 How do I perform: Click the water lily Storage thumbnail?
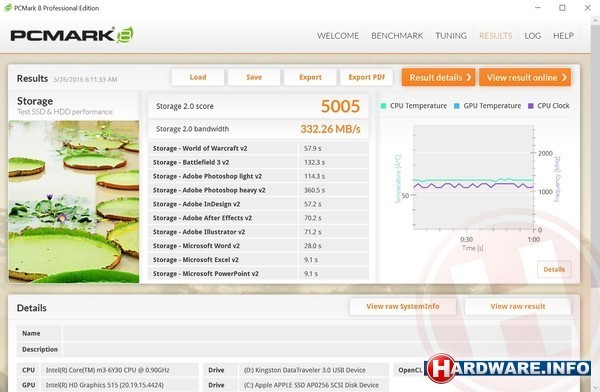pyautogui.click(x=74, y=202)
